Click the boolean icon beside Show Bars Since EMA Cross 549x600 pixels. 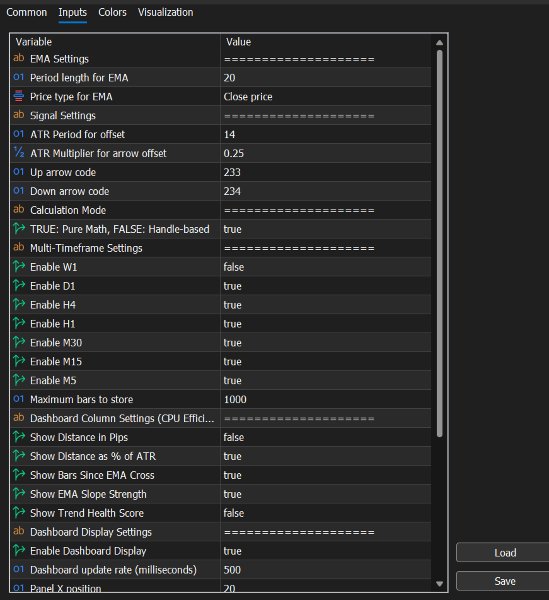18,474
